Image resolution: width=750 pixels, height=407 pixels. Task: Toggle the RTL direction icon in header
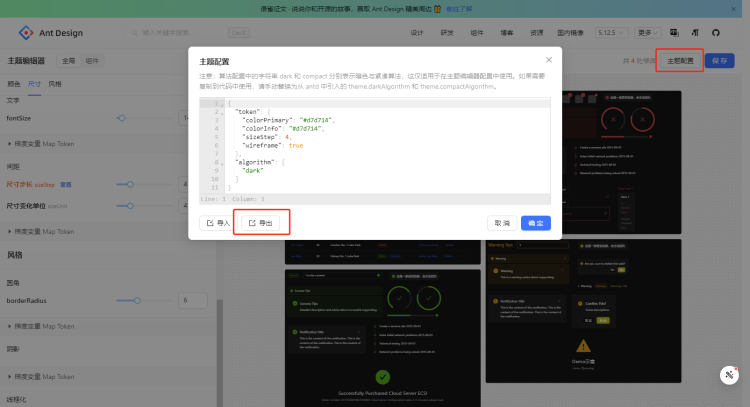click(695, 33)
